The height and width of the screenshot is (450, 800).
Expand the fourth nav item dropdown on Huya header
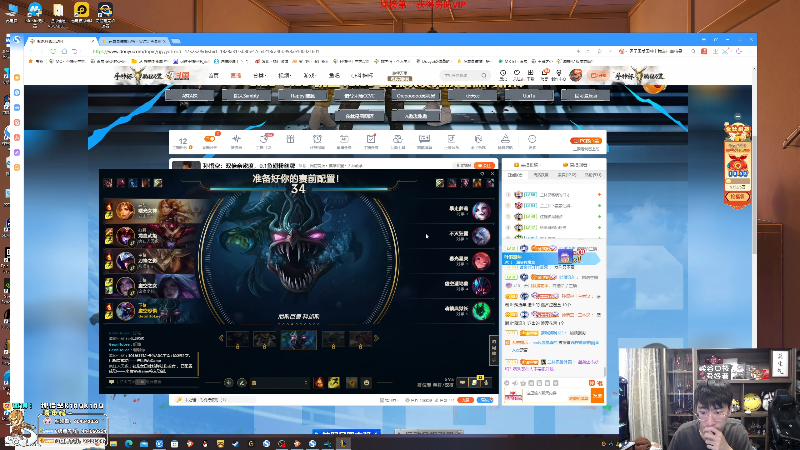(285, 76)
